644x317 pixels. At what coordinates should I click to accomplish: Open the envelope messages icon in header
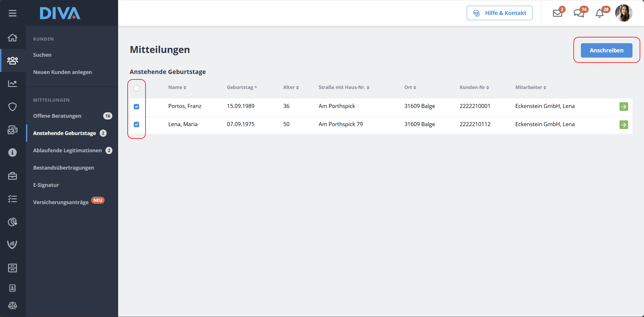[x=558, y=13]
